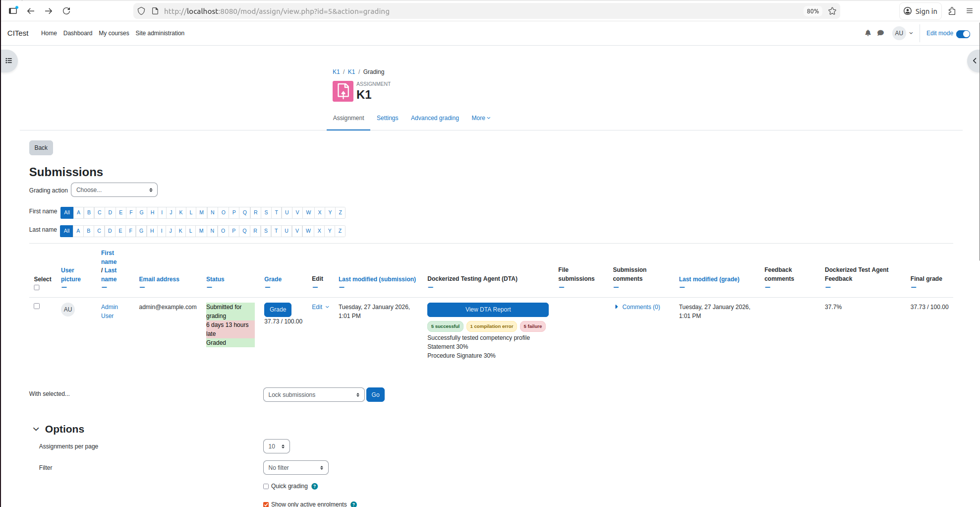The height and width of the screenshot is (507, 980).
Task: Open the Settings tab
Action: click(x=387, y=118)
